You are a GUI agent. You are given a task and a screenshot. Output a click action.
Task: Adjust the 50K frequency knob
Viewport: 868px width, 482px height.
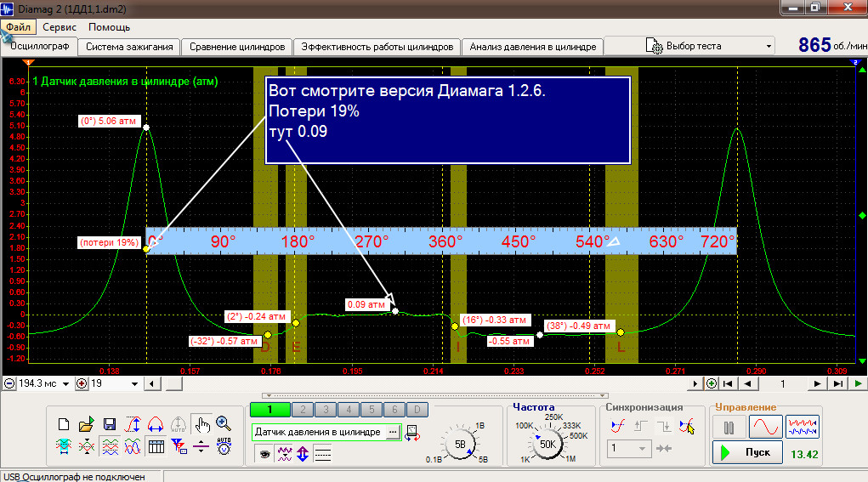coord(547,444)
